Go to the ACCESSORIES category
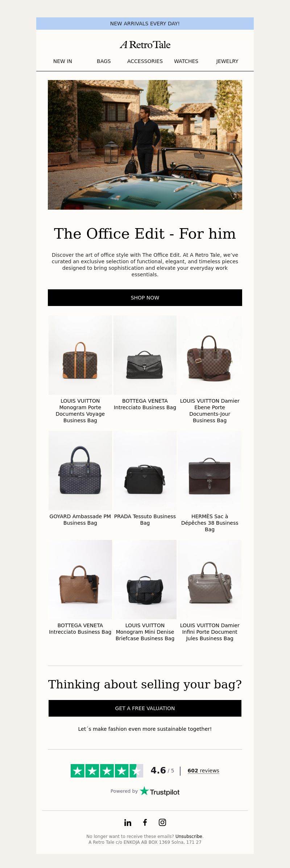This screenshot has width=290, height=868. (145, 61)
